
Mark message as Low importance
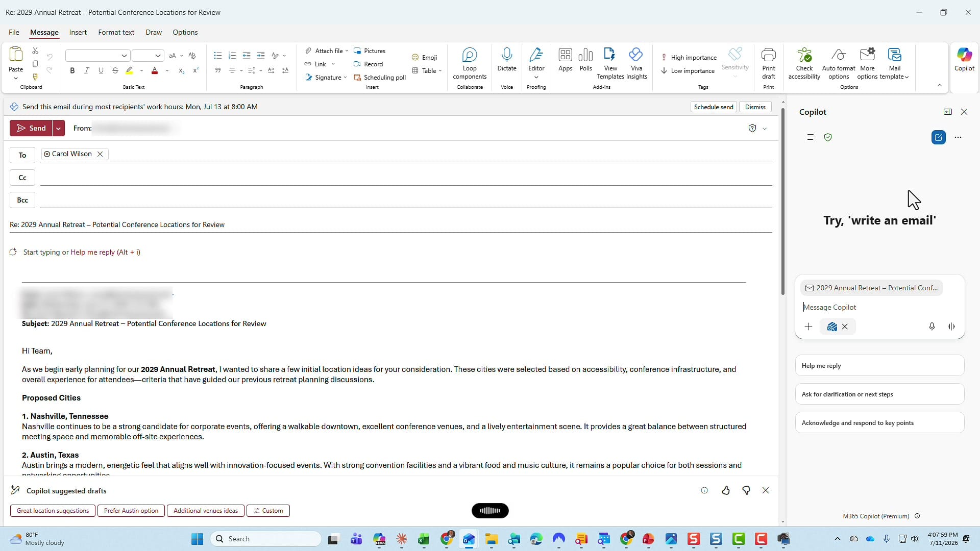688,71
